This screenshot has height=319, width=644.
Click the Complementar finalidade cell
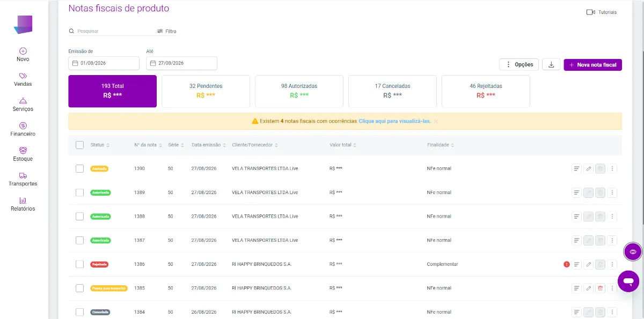tap(443, 264)
